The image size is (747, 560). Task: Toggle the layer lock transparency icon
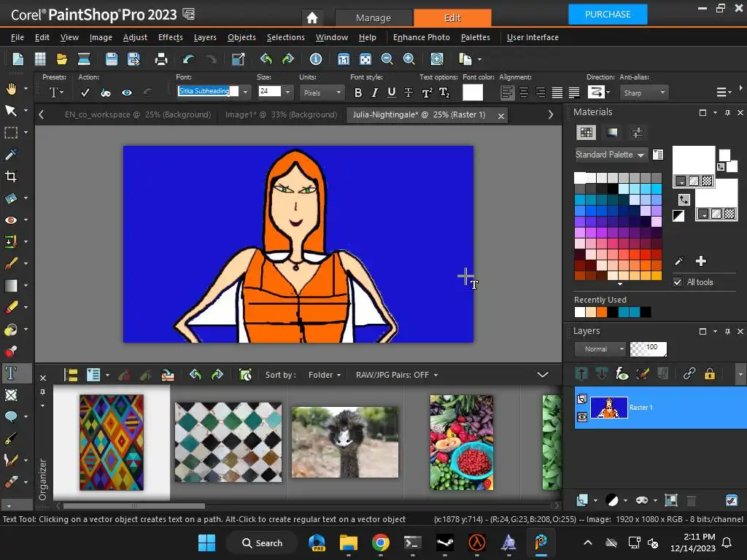[x=709, y=374]
